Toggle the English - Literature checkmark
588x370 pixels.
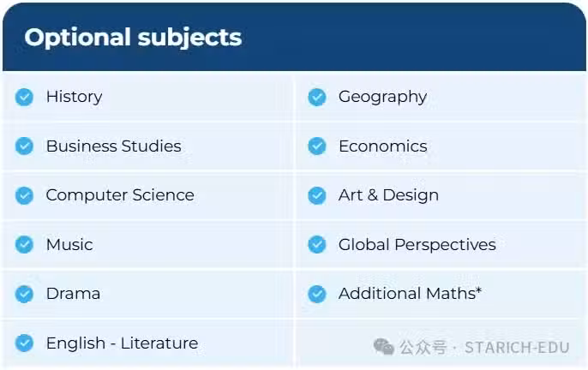[24, 343]
